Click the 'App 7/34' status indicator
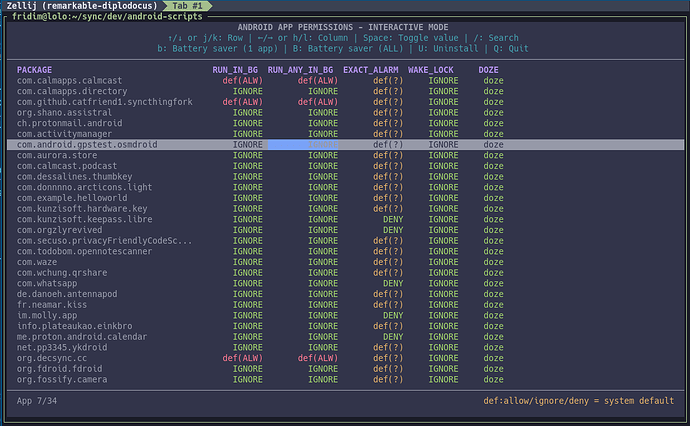690x426 pixels. click(x=38, y=401)
